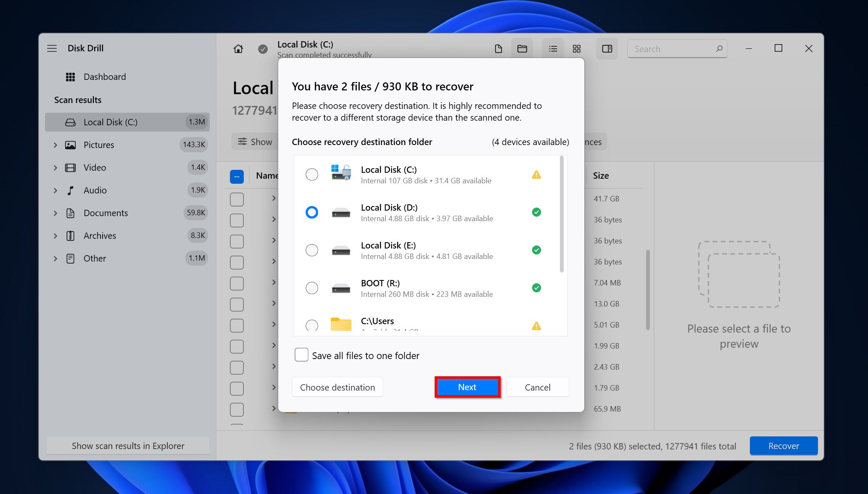
Task: Select BOOT (R:) as recovery destination
Action: point(312,288)
